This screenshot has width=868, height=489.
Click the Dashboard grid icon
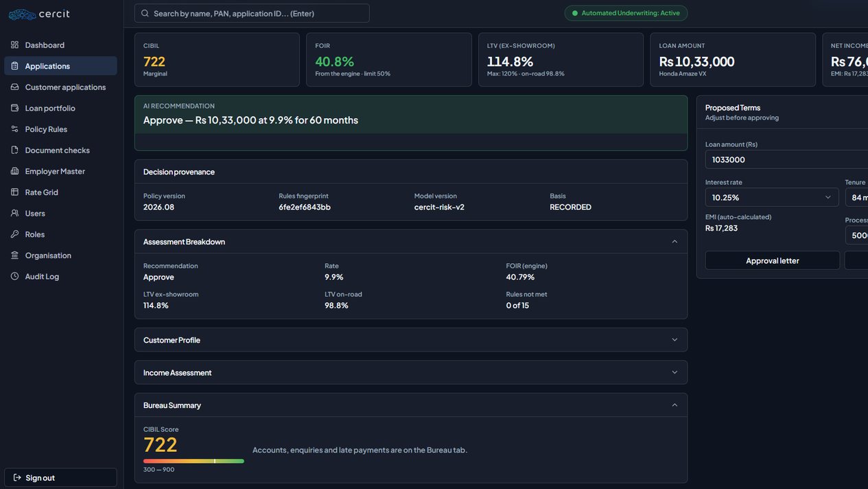(x=14, y=45)
